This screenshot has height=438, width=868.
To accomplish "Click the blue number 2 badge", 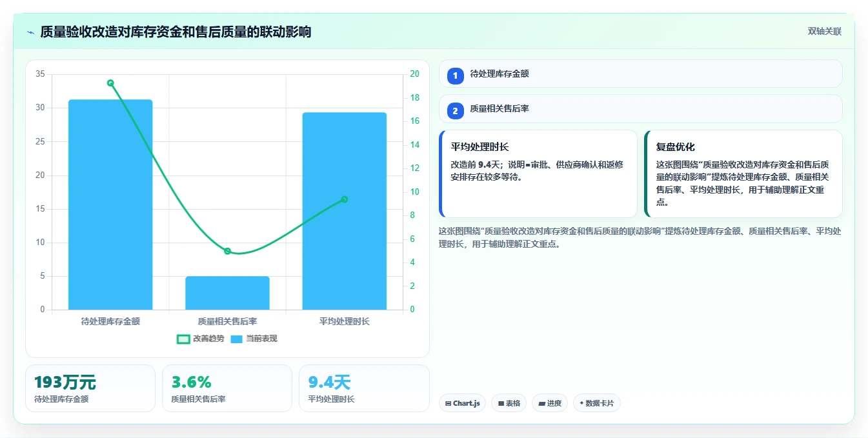I will 455,111.
